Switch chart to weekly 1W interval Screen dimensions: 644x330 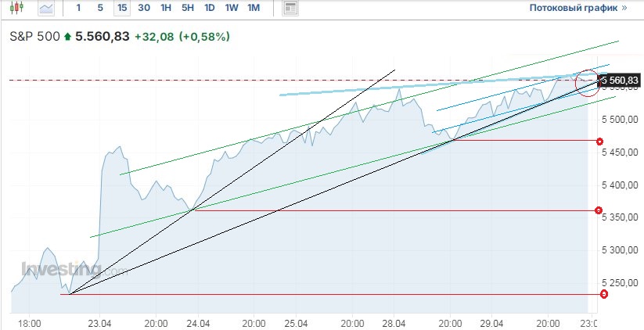pyautogui.click(x=232, y=9)
